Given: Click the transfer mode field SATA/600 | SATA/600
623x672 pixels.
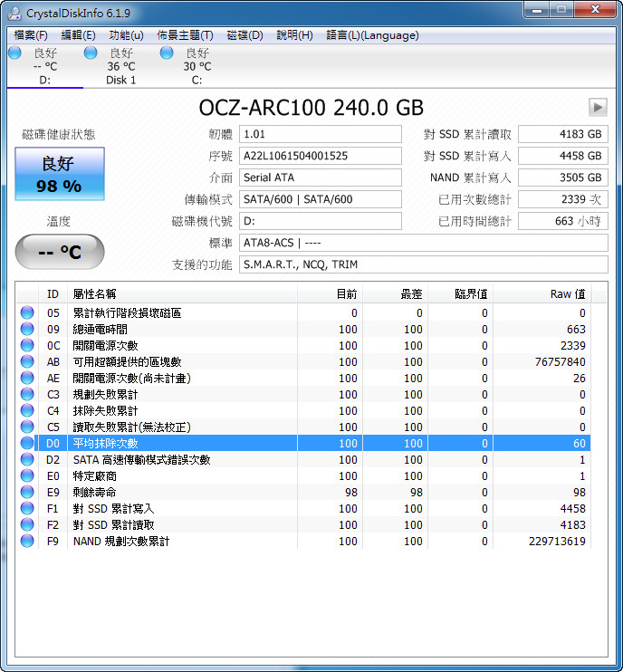Looking at the screenshot, I should coord(320,199).
